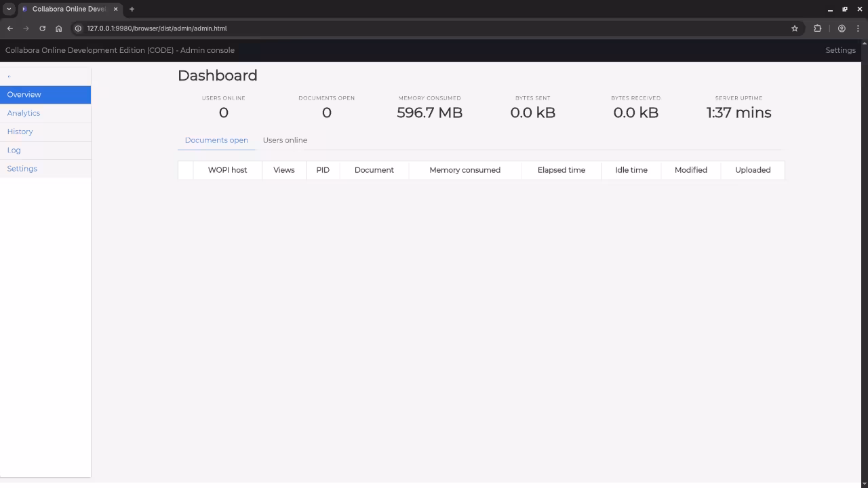Image resolution: width=868 pixels, height=488 pixels.
Task: Expand the tab search dropdown
Action: tap(9, 9)
